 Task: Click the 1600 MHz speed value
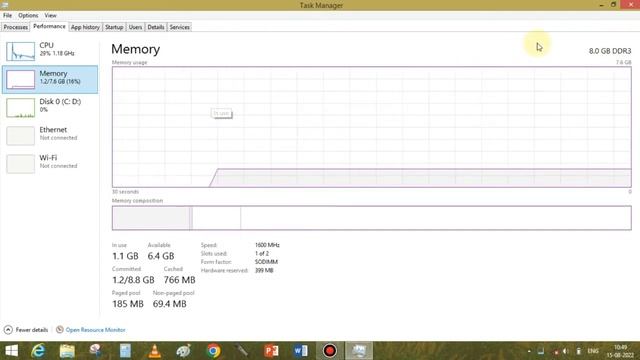tap(267, 245)
